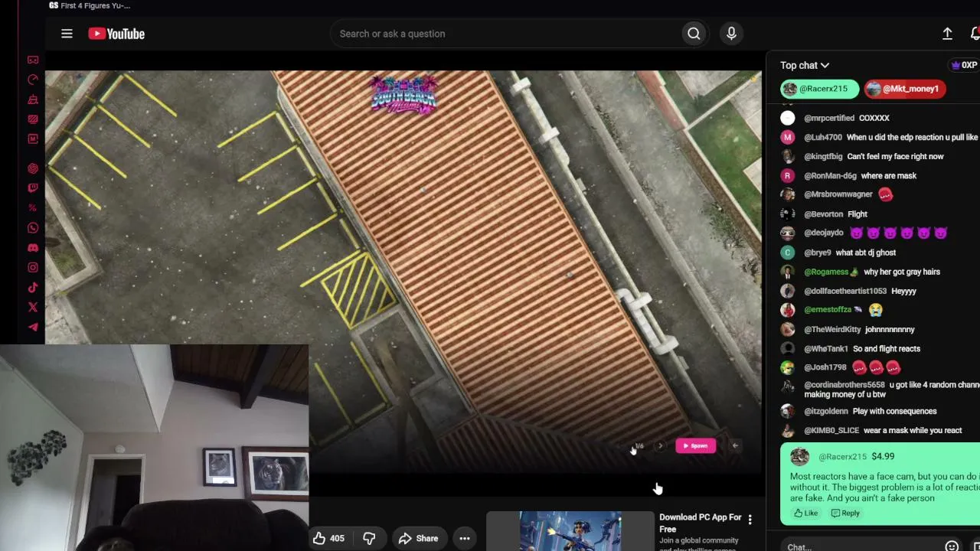Open the Twitch sidebar icon
This screenshot has height=551, width=980.
[33, 188]
